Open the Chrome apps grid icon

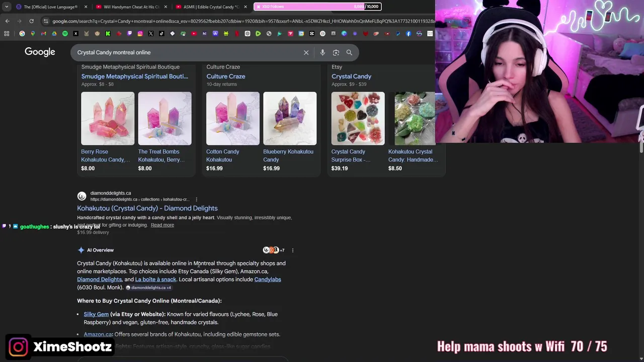[x=7, y=34]
